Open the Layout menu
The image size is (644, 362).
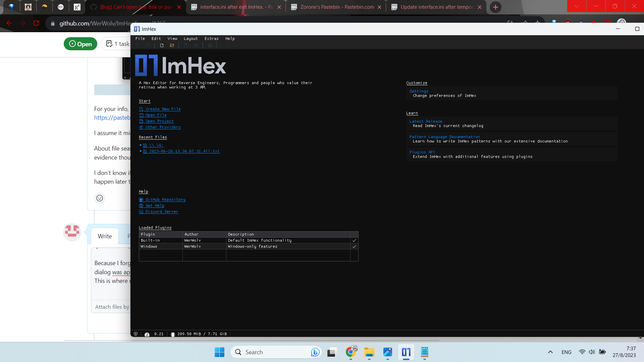[x=191, y=39]
